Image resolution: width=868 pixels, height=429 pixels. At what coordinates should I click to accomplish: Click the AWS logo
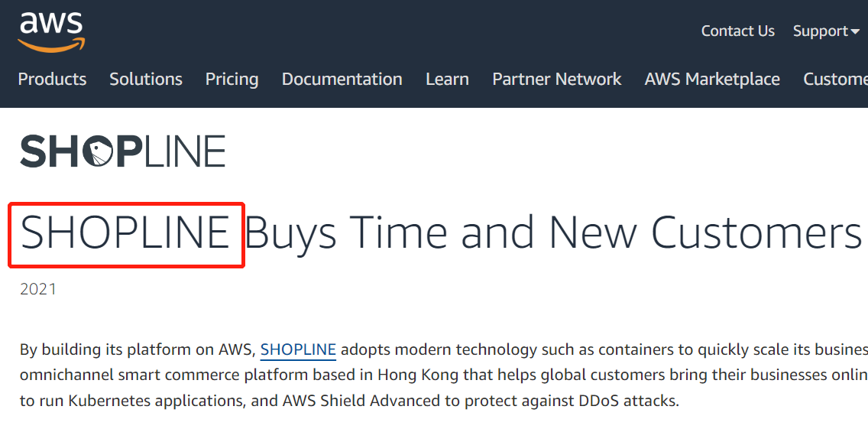[x=51, y=31]
